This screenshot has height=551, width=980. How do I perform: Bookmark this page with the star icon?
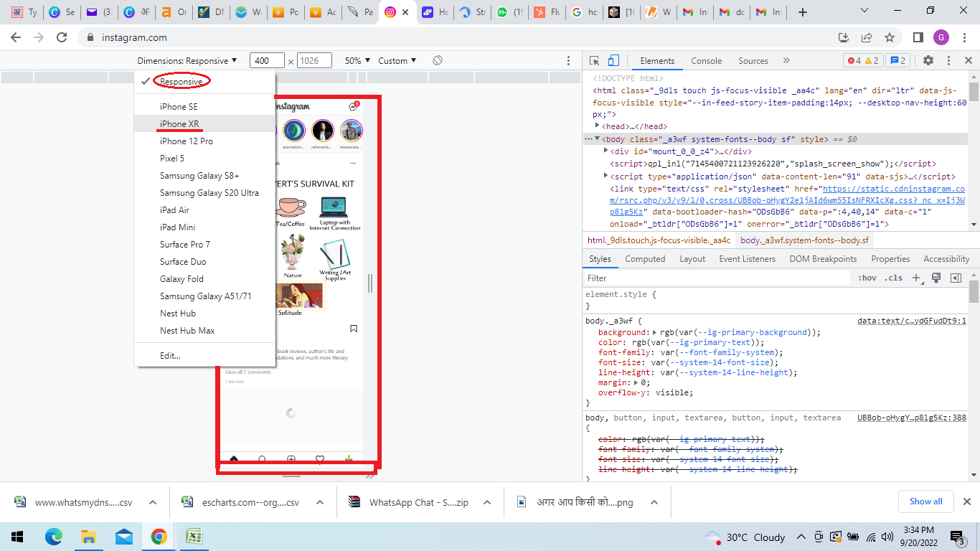(890, 37)
